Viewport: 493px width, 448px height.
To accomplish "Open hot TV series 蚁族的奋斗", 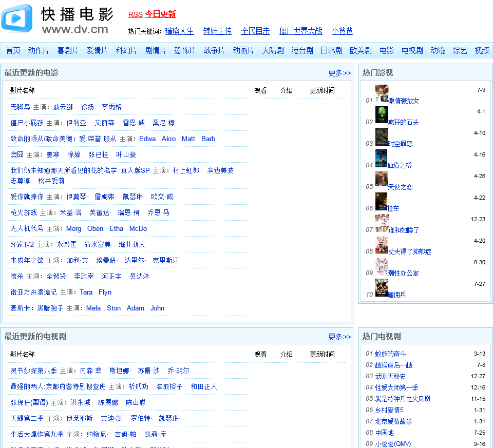I will click(x=390, y=354).
